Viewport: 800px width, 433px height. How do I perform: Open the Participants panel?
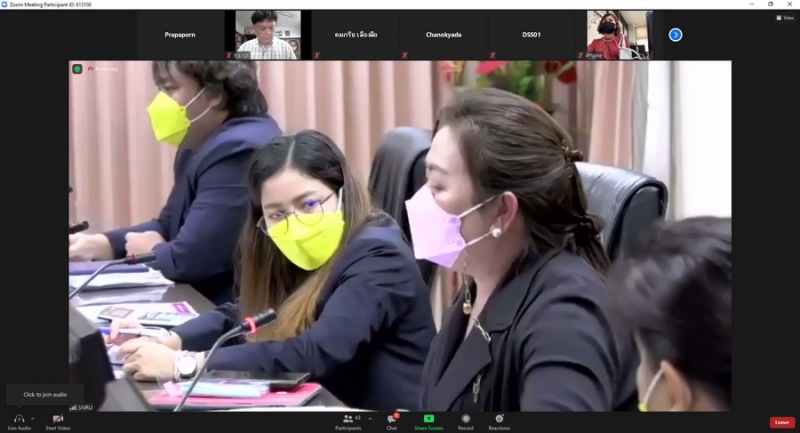[348, 418]
